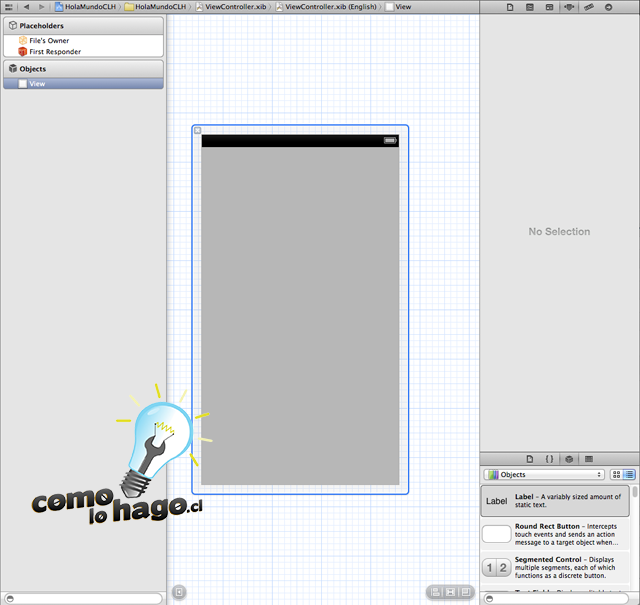The height and width of the screenshot is (605, 640).
Task: Click the document outline filter field
Action: point(83,598)
